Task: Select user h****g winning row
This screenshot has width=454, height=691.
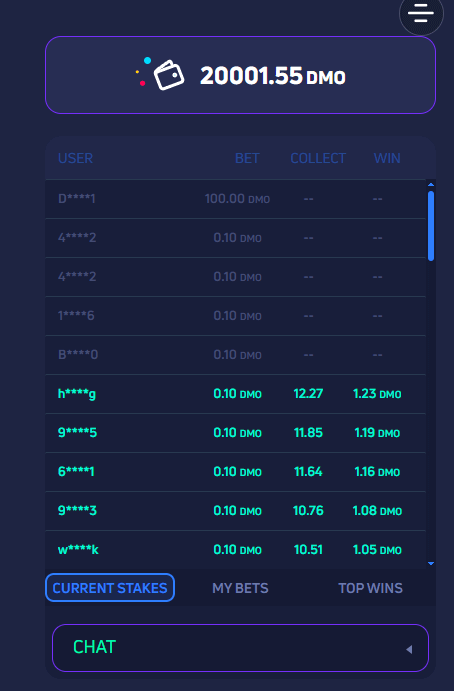Action: tap(235, 394)
